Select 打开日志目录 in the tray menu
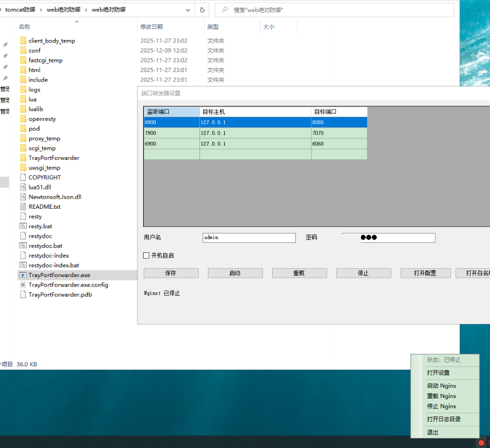The height and width of the screenshot is (448, 490). pos(444,419)
